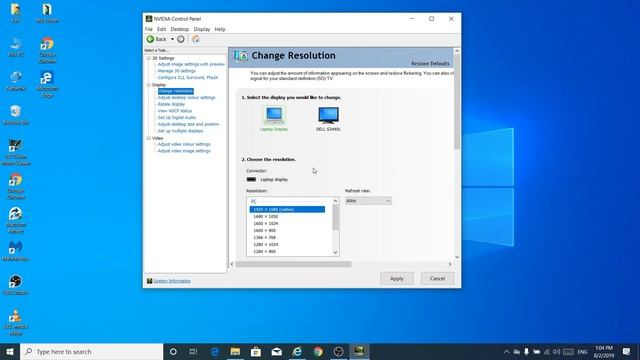The image size is (640, 360).
Task: Open File Explorer from taskbar
Action: click(235, 351)
